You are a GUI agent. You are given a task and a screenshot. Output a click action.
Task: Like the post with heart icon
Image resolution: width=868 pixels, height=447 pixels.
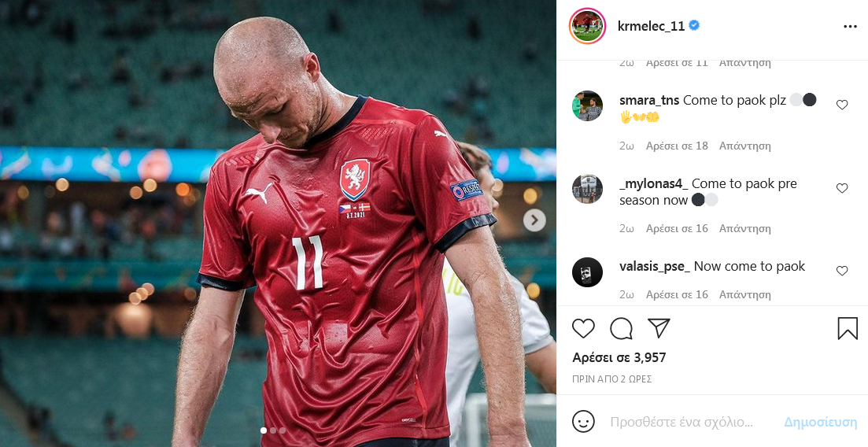(583, 328)
